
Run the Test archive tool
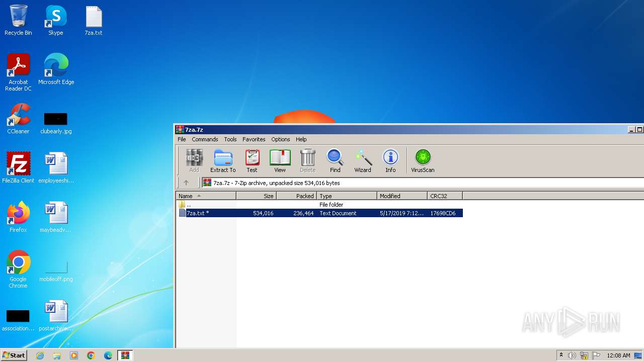(x=252, y=161)
